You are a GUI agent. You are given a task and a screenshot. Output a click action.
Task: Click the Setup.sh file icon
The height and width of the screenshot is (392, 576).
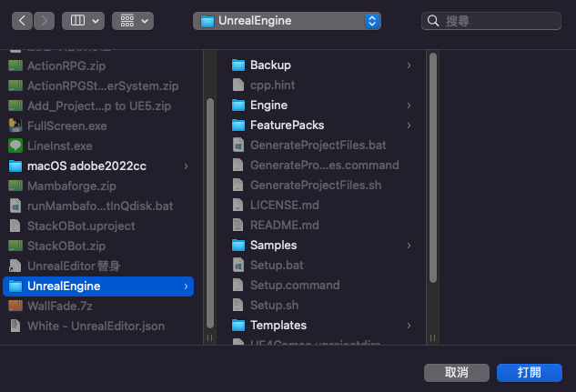coord(238,306)
